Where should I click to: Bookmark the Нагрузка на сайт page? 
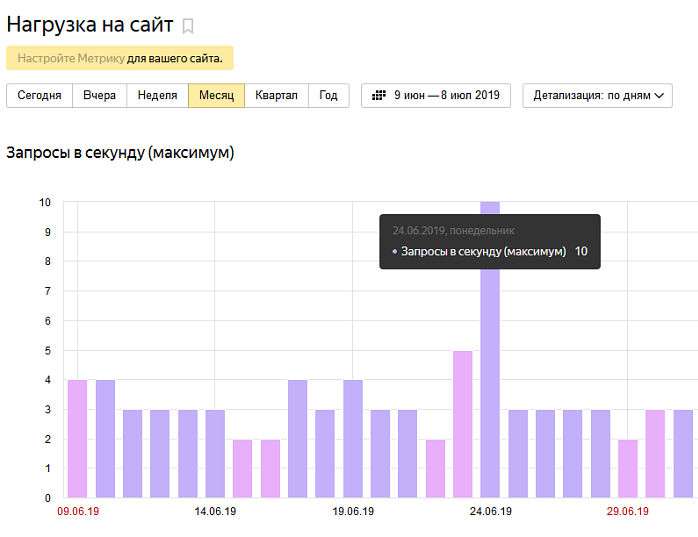pyautogui.click(x=188, y=26)
